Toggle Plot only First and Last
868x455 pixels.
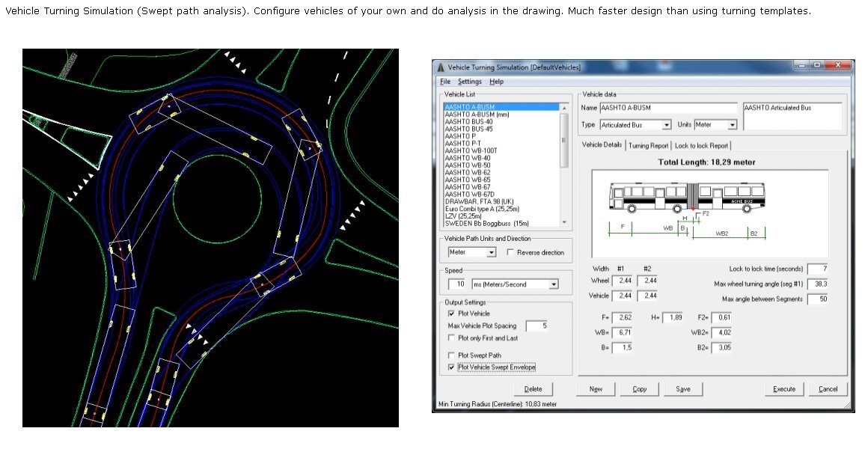(x=451, y=338)
